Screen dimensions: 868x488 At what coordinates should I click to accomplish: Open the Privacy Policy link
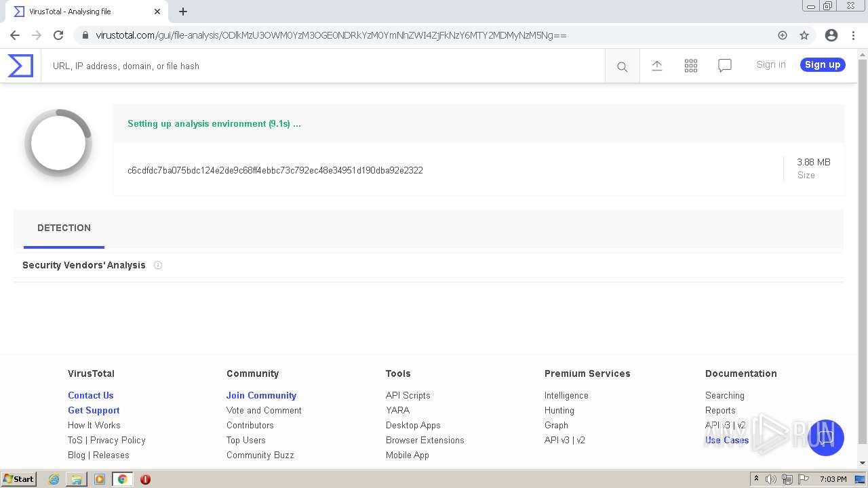pos(118,440)
